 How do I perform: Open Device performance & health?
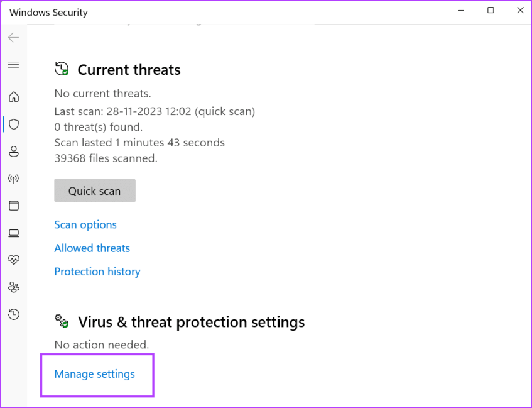(x=14, y=260)
